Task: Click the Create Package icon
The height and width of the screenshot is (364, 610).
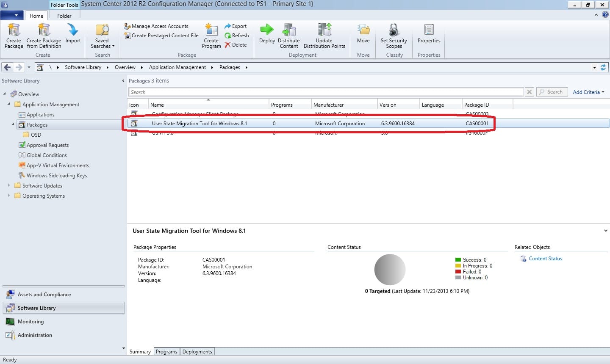Action: [13, 36]
